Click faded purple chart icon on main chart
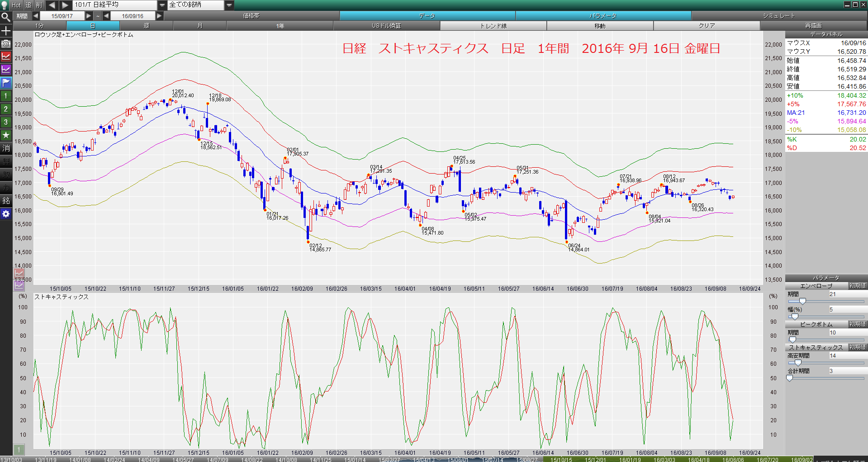The image size is (868, 462). (x=19, y=285)
